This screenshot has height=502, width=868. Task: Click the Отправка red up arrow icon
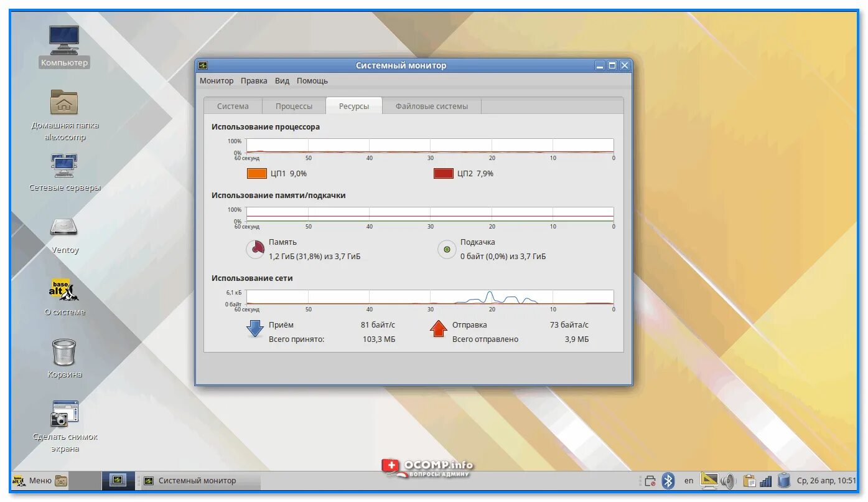439,328
